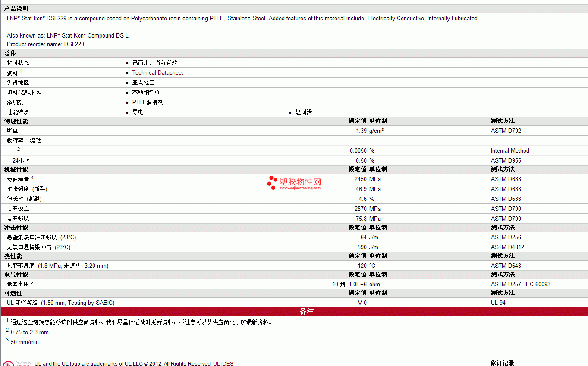Select the 产品说明 section header
This screenshot has height=366, width=588.
(x=16, y=9)
